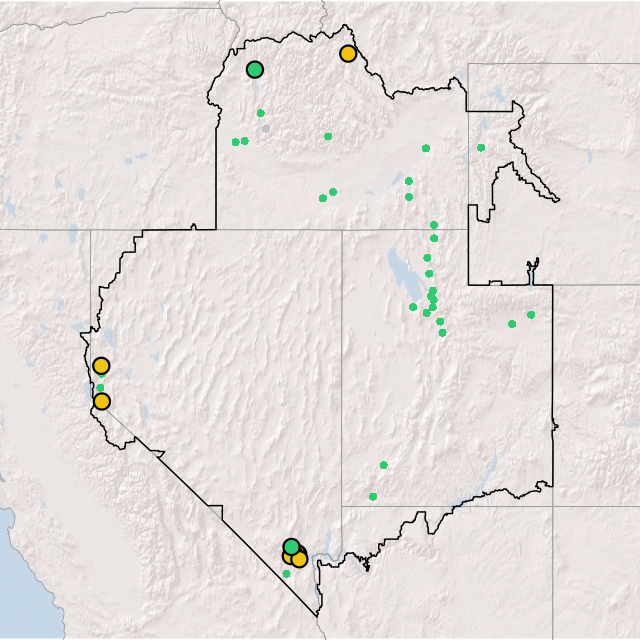640x640 pixels.
Task: Click the small green dot below the southern marker cluster
Action: [286, 574]
